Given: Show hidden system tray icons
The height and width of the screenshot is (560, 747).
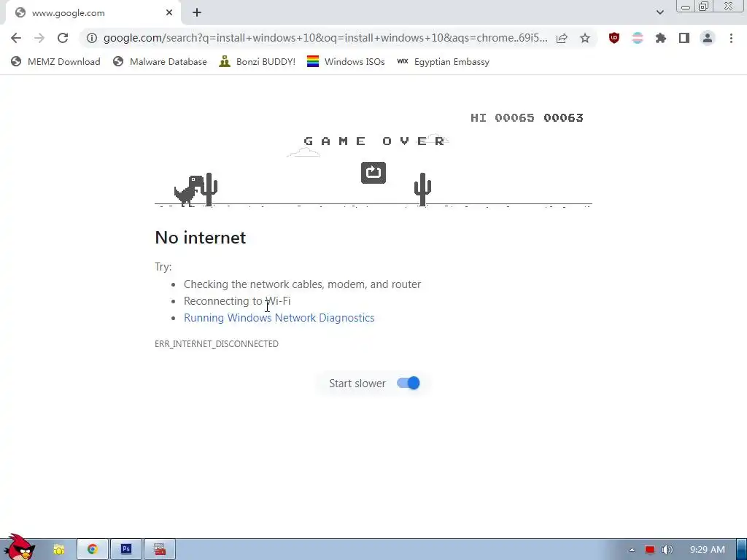Looking at the screenshot, I should coord(632,550).
